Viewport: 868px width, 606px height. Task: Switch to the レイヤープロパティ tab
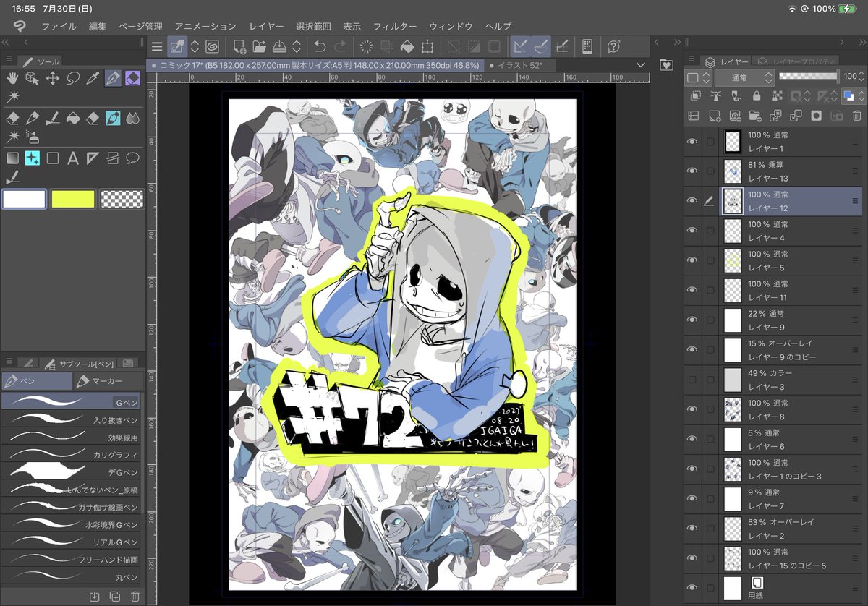pos(796,62)
